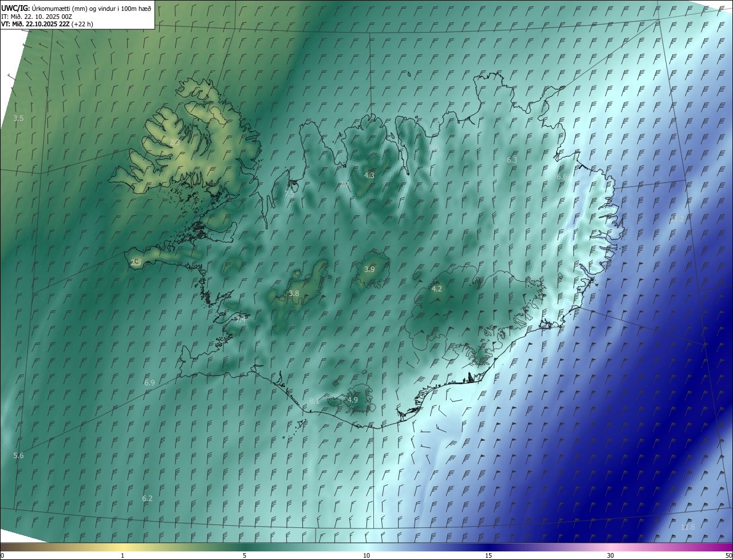Click the 4.3 value label on map
The height and width of the screenshot is (560, 733).
pyautogui.click(x=369, y=175)
